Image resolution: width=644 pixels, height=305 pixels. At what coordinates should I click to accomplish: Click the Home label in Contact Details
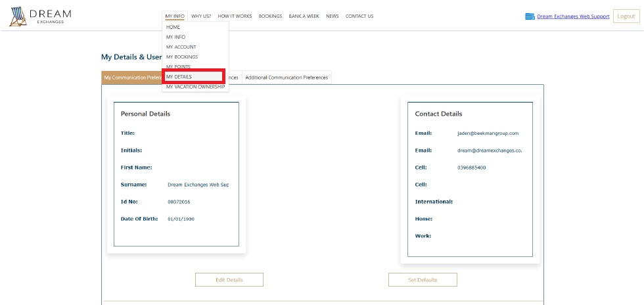point(423,219)
